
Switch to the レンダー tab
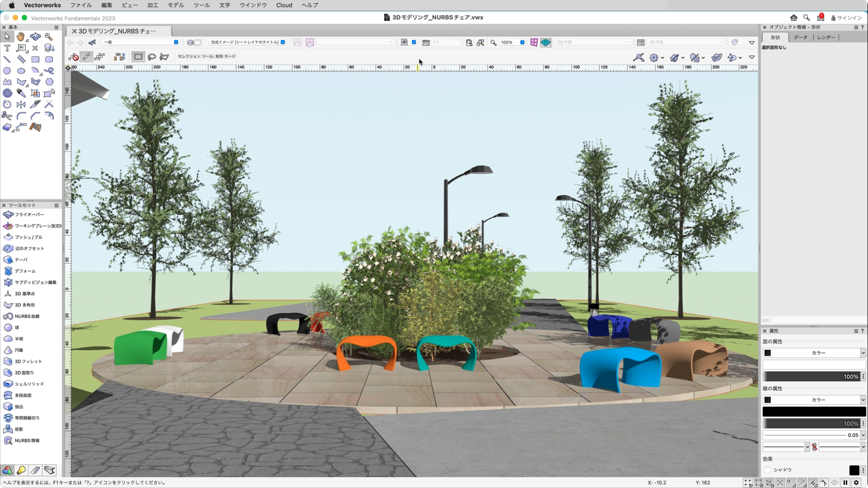tap(826, 37)
